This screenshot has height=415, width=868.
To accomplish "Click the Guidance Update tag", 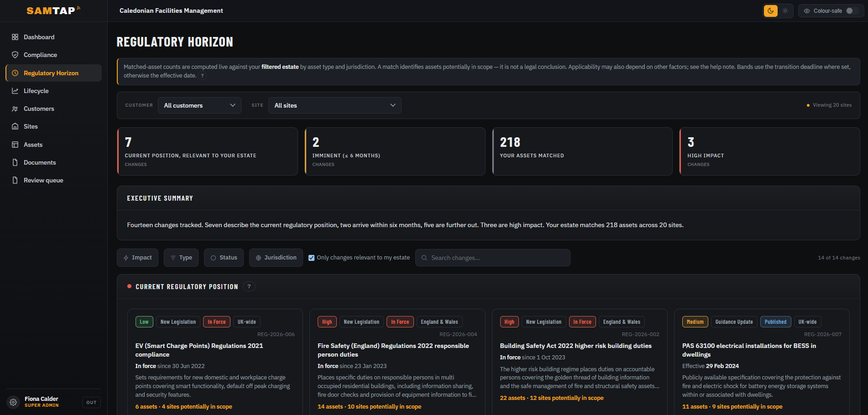I will (734, 322).
